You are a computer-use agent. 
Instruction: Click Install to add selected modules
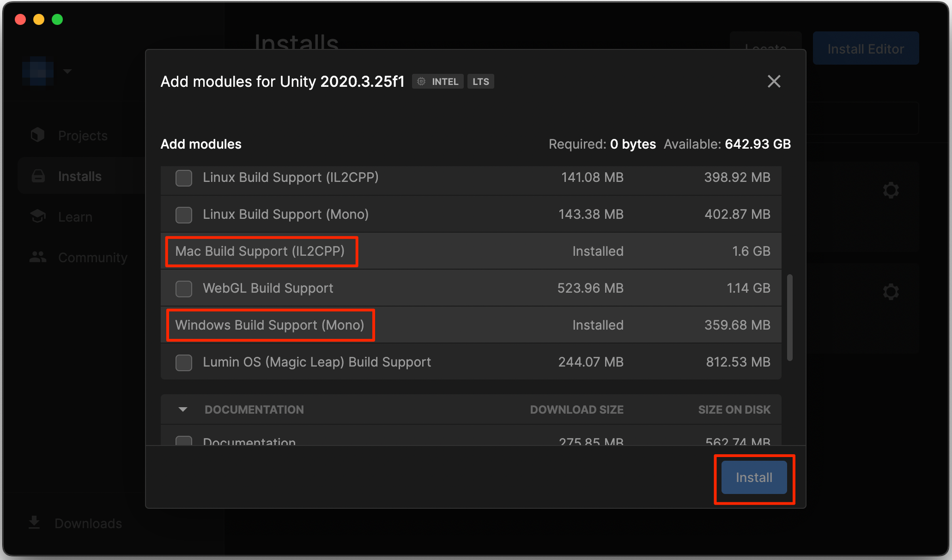[752, 477]
